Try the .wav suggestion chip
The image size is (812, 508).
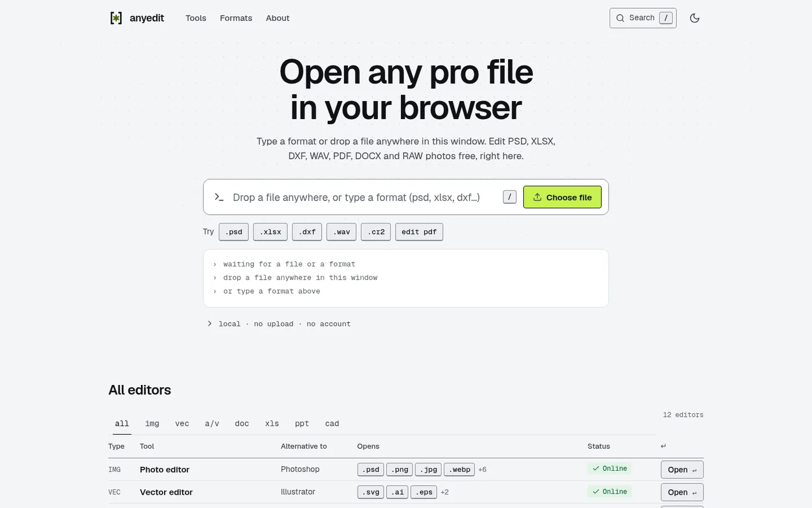pyautogui.click(x=342, y=232)
